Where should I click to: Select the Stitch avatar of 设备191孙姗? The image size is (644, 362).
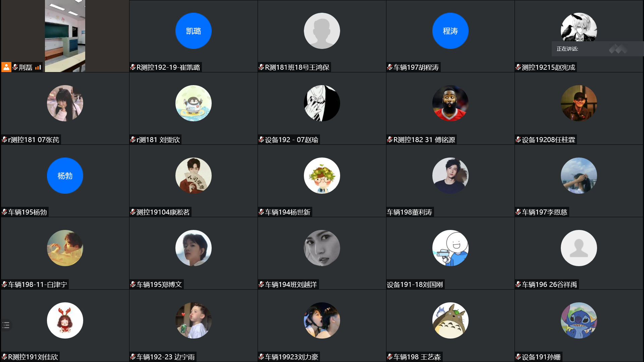click(579, 320)
